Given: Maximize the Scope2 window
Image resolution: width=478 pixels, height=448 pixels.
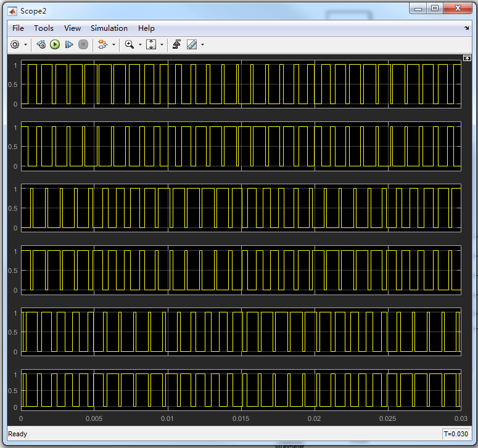Looking at the screenshot, I should pos(435,8).
